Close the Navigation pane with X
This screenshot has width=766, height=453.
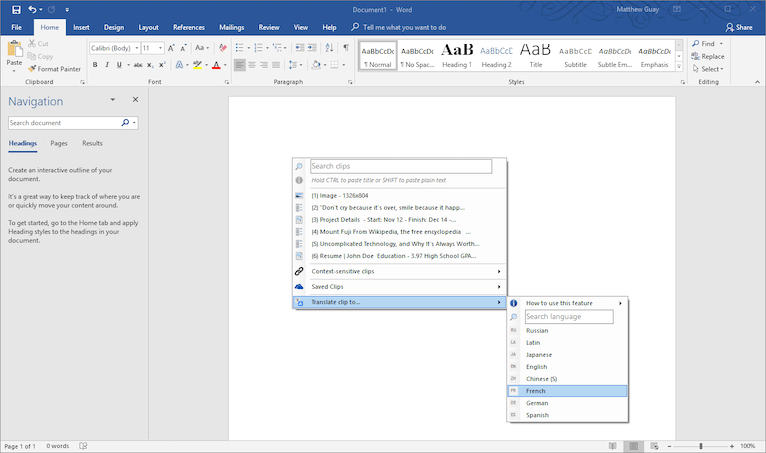pos(135,100)
